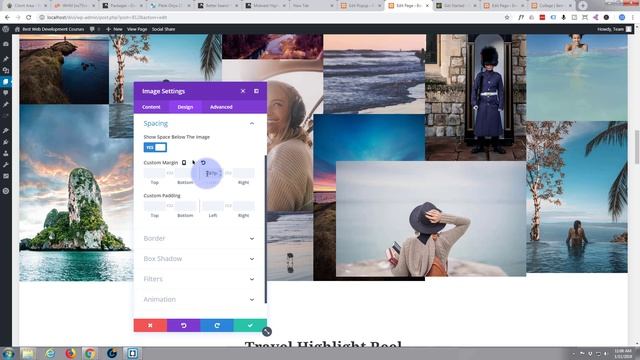Collapse the Spacing section
Image resolution: width=640 pixels, height=360 pixels.
tap(252, 123)
